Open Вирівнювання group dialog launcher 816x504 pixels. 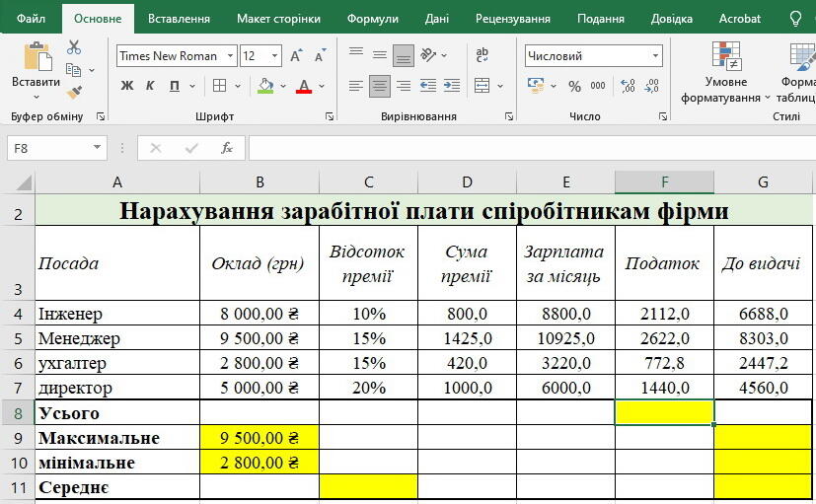coord(509,117)
